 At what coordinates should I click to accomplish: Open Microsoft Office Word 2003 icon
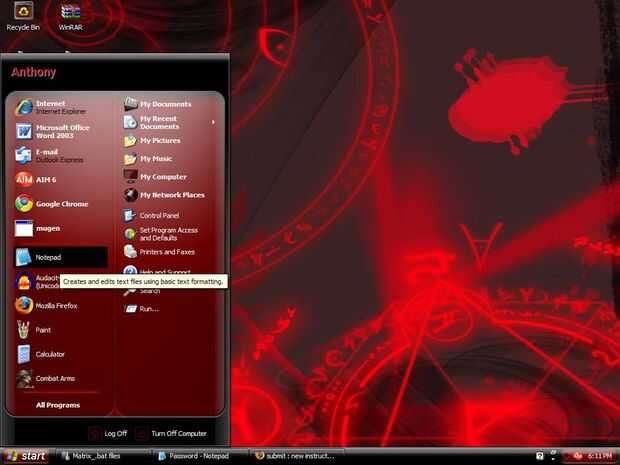click(24, 131)
